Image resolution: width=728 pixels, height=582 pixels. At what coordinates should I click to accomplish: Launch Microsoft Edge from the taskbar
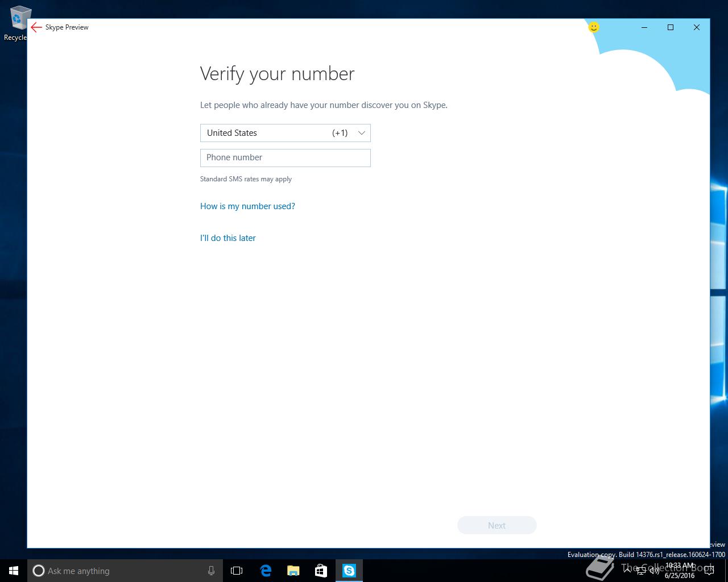tap(266, 571)
